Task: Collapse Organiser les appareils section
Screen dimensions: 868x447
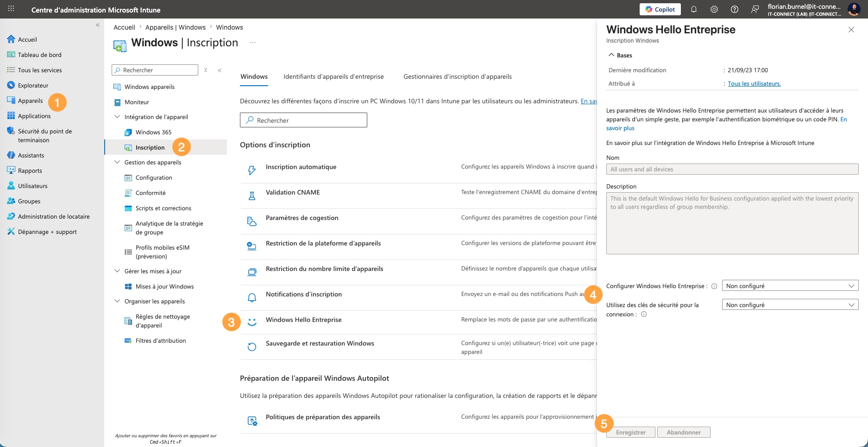Action: pos(117,301)
